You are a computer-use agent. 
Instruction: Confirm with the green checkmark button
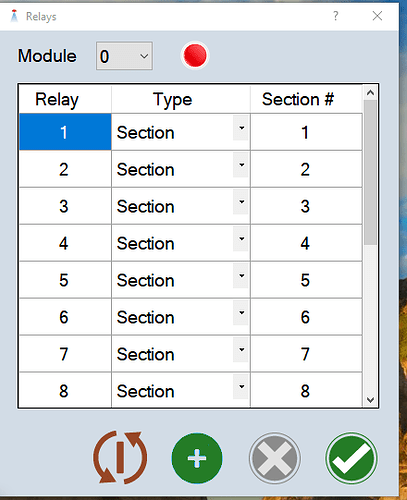coord(351,458)
